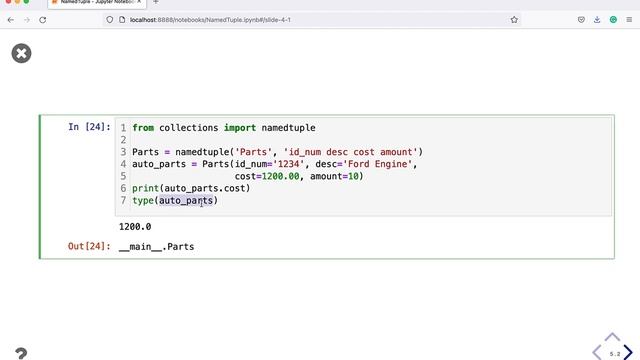The image size is (640, 360).
Task: Click on the print(auto_parts.cost) line
Action: click(x=191, y=188)
